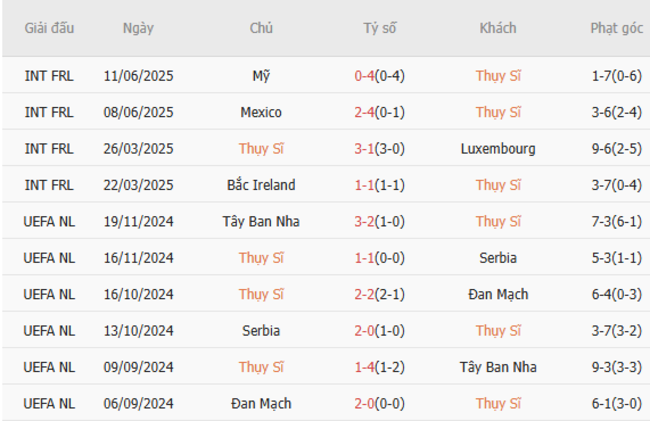This screenshot has height=421, width=650.
Task: Click the Giải đấu column header
Action: 49,28
